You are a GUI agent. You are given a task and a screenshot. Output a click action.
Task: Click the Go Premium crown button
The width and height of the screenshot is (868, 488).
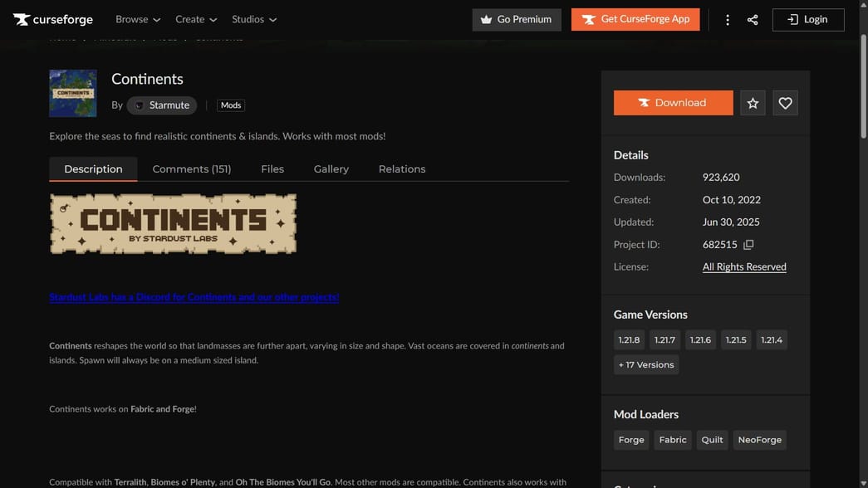tap(517, 18)
